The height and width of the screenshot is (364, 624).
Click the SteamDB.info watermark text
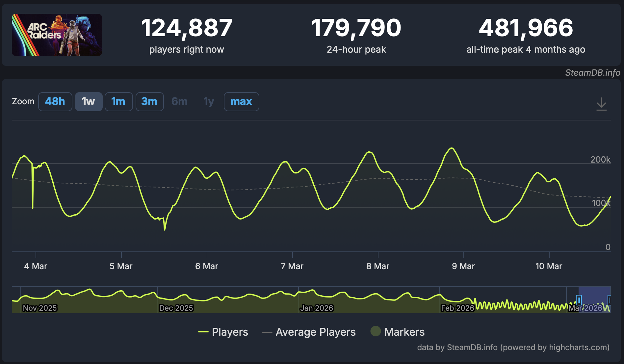click(x=592, y=73)
